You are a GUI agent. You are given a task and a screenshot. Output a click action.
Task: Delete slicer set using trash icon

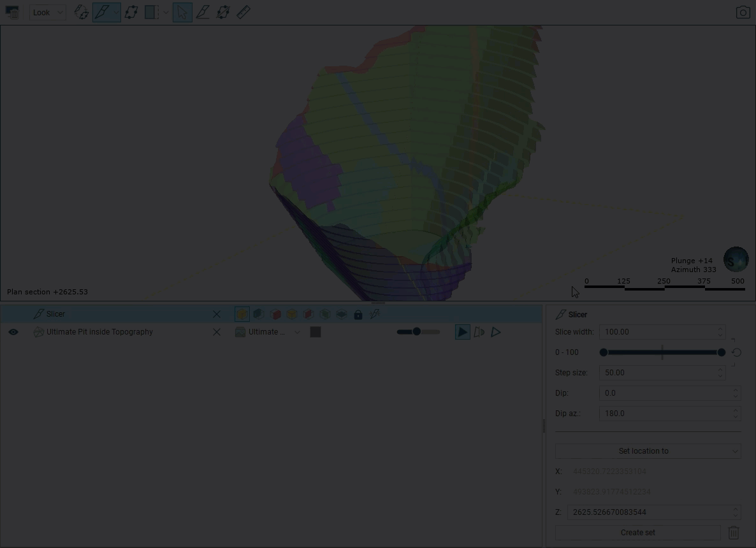[x=734, y=533]
